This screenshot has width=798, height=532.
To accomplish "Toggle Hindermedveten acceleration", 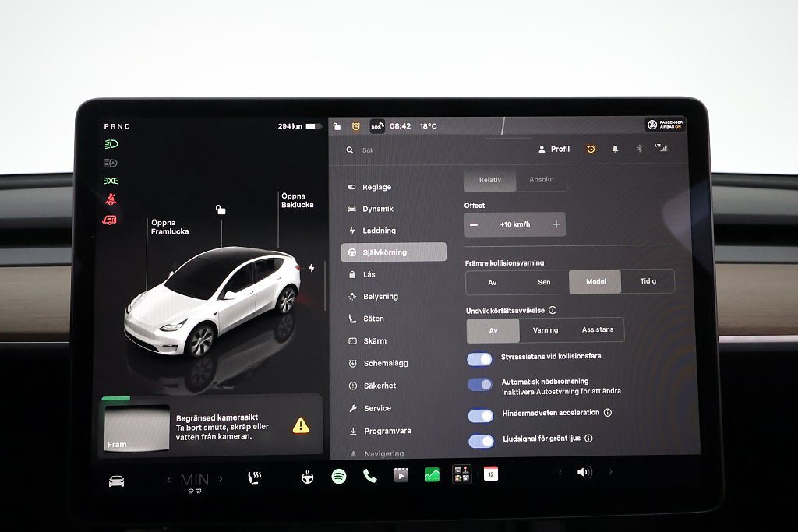I will click(x=481, y=416).
